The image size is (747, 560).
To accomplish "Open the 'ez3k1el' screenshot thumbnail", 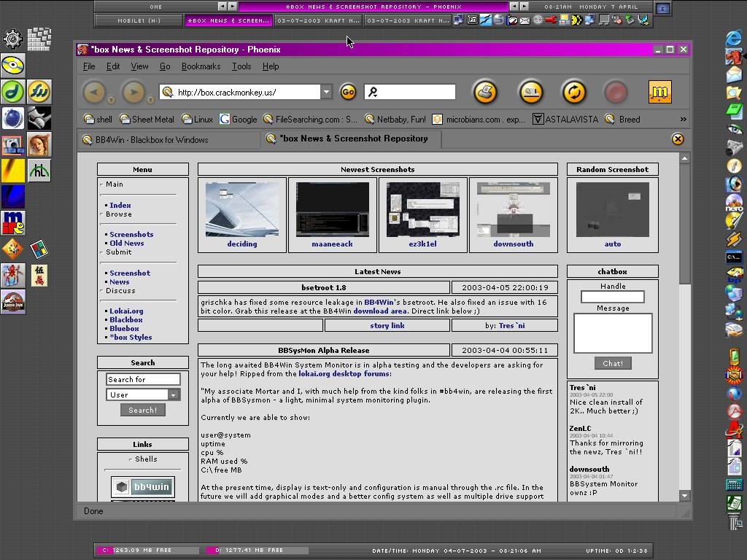I will 423,209.
